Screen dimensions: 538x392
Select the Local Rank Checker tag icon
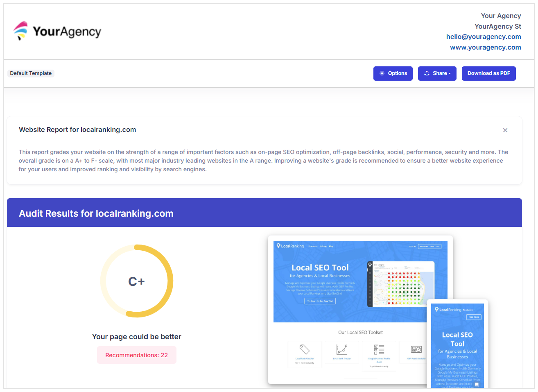tap(305, 349)
